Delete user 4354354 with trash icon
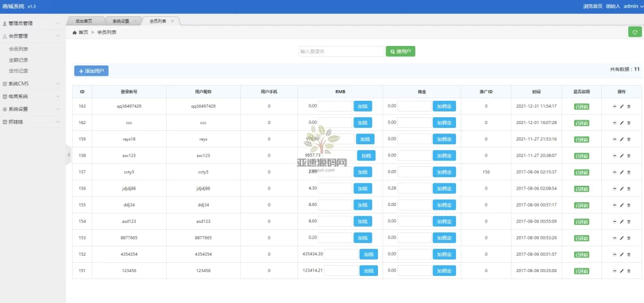This screenshot has width=644, height=303. (628, 254)
